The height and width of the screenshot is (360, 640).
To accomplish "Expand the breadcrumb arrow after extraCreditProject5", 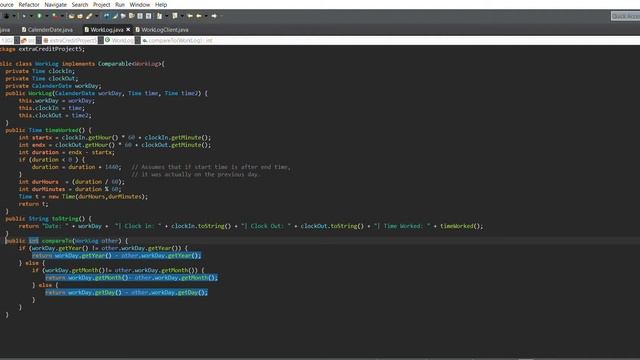I will pos(100,40).
